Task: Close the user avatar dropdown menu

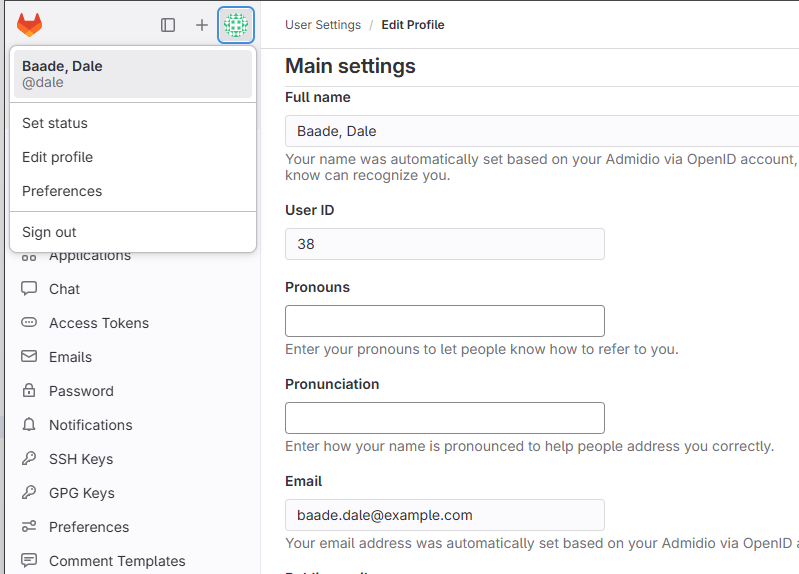Action: [x=236, y=25]
